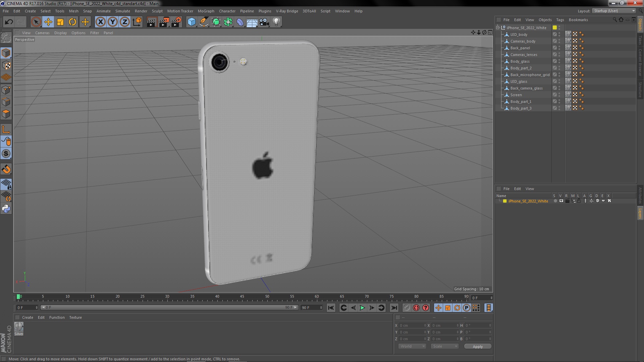Open the Scale mode dropdown

tap(444, 346)
